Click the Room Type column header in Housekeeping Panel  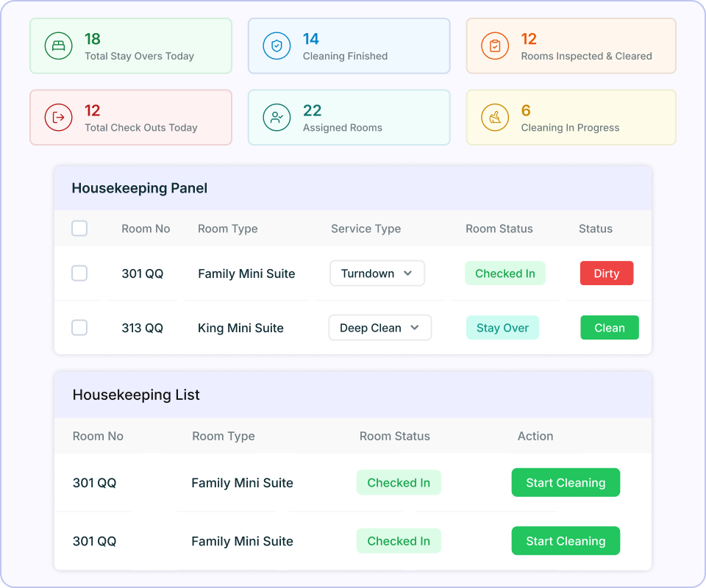point(228,229)
